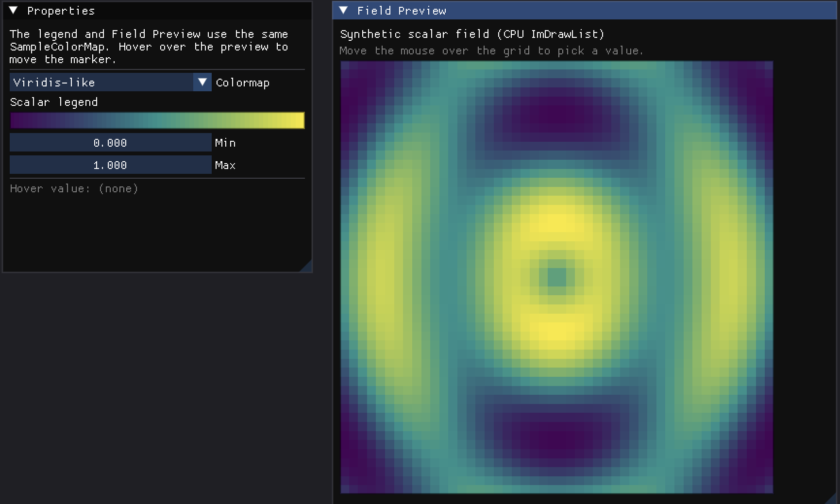Image resolution: width=840 pixels, height=504 pixels.
Task: Open the Colormap dropdown arrow
Action: tap(202, 83)
